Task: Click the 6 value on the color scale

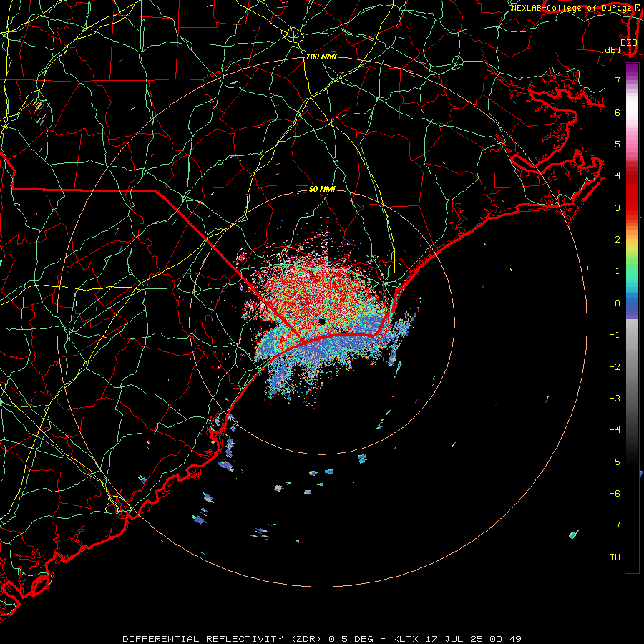Action: [x=618, y=112]
